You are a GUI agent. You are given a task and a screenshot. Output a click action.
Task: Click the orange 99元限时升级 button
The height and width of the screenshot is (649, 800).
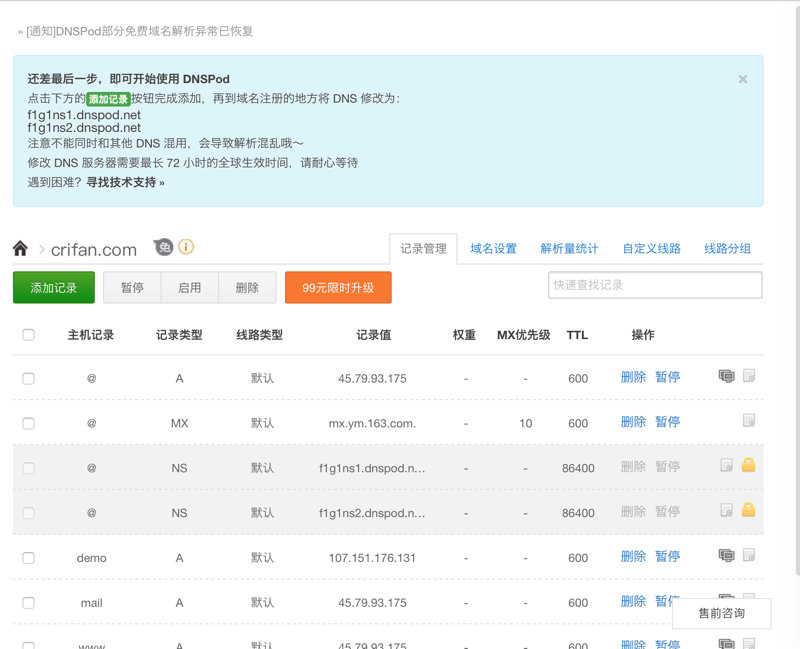click(338, 288)
